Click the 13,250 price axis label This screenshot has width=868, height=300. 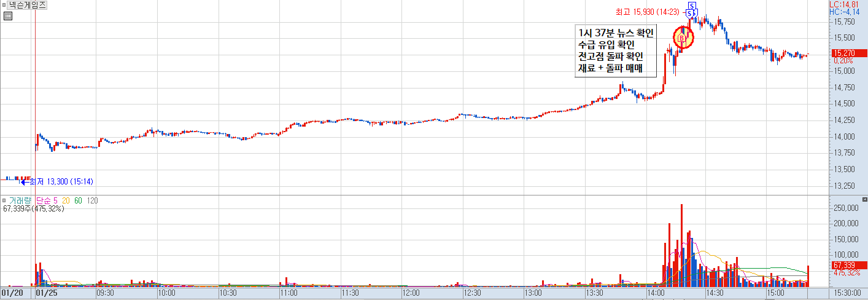pos(844,186)
